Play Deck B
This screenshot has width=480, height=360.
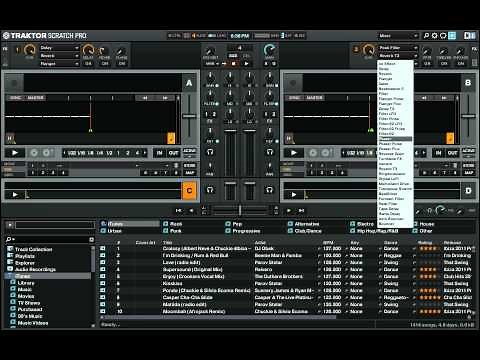tap(294, 153)
